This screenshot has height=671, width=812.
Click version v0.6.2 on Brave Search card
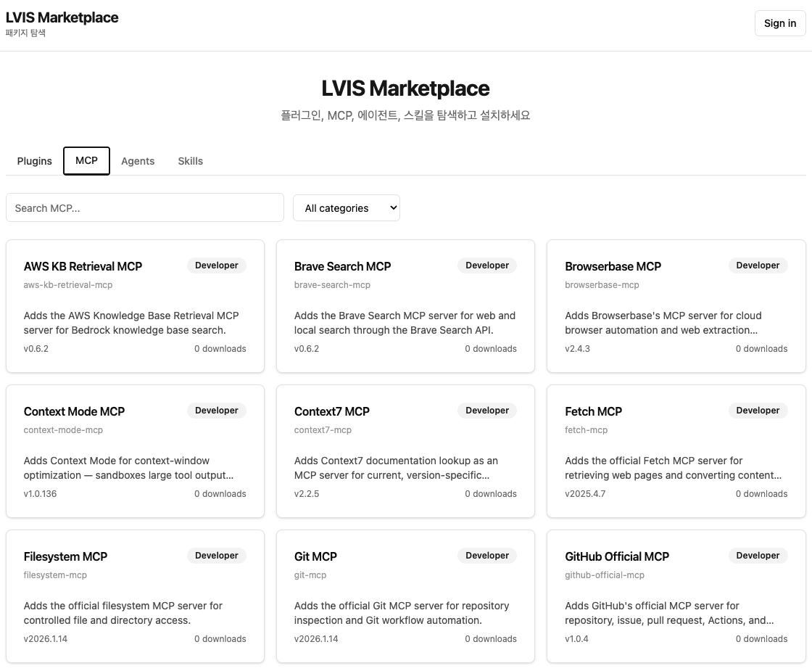click(307, 349)
